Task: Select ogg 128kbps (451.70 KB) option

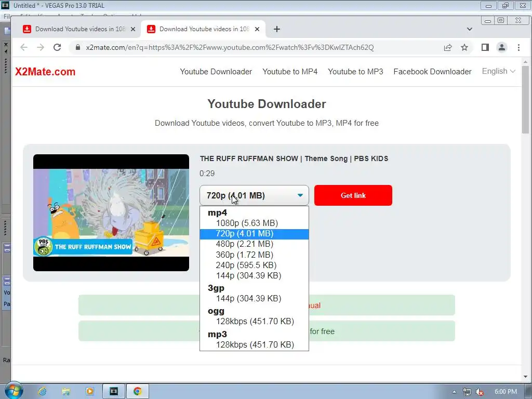Action: [254, 321]
